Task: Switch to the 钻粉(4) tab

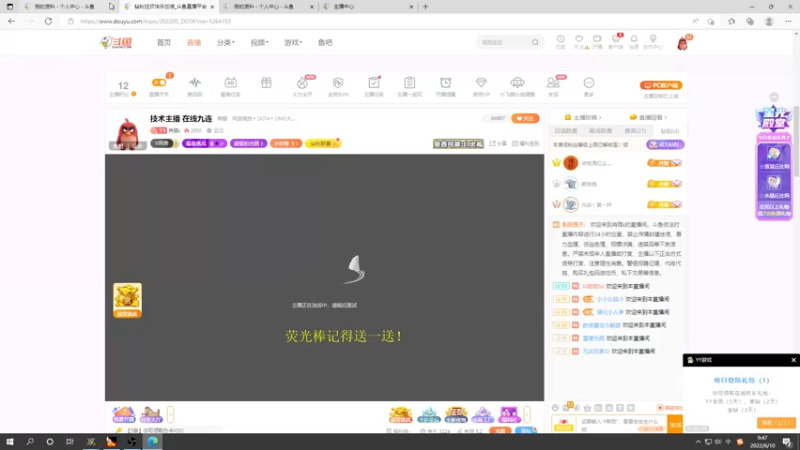Action: (x=670, y=131)
